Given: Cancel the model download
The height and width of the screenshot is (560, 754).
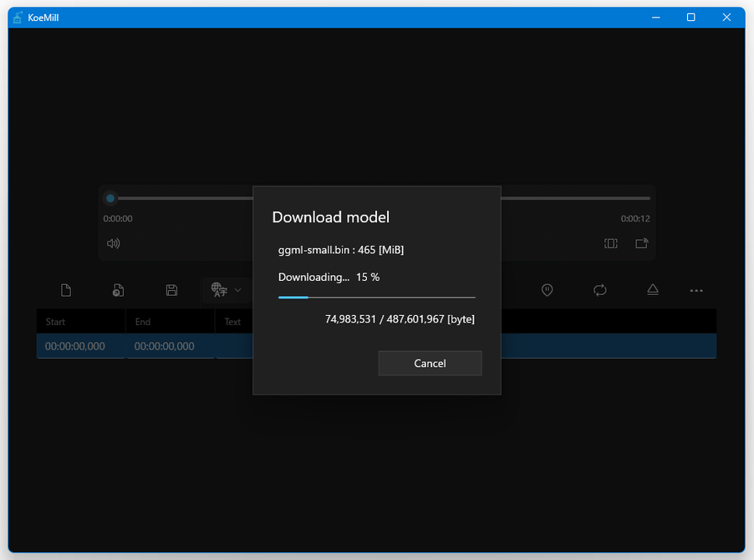Looking at the screenshot, I should pos(430,364).
